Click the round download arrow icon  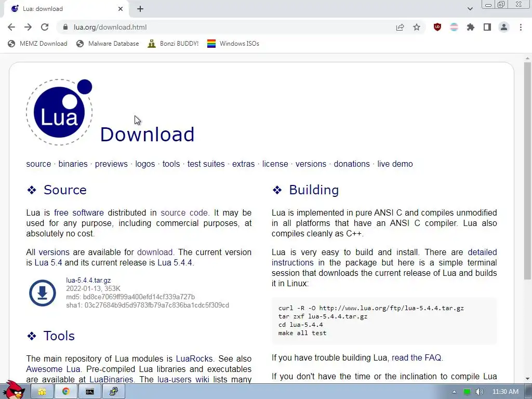(x=43, y=293)
